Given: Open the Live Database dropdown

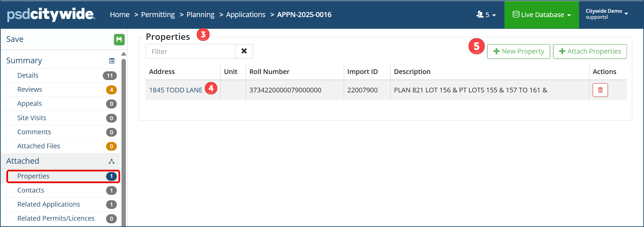Looking at the screenshot, I should pyautogui.click(x=542, y=15).
